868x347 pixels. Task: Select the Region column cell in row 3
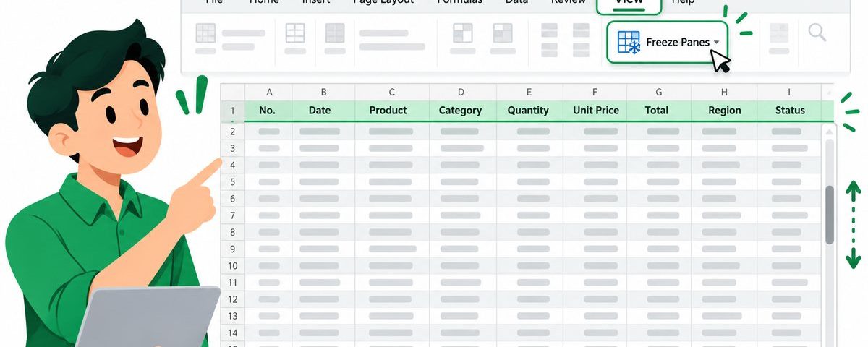pyautogui.click(x=724, y=148)
